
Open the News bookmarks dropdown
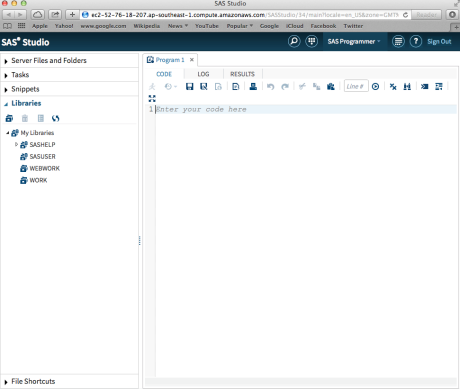[178, 26]
